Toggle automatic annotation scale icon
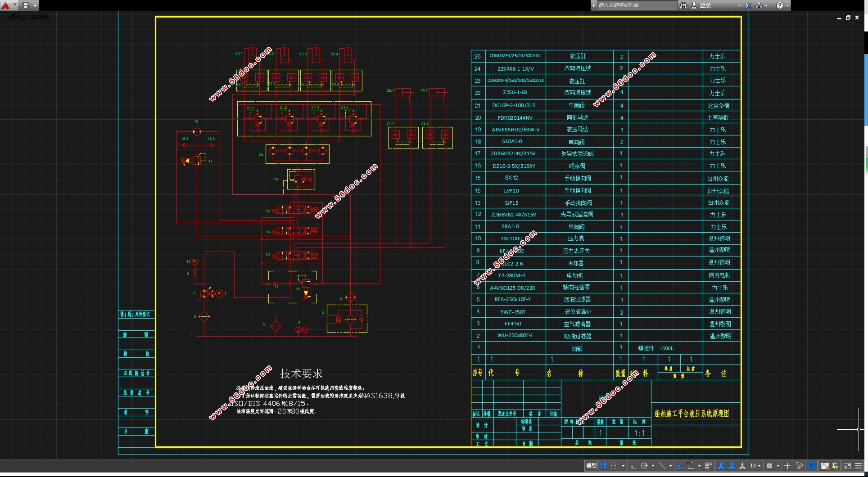868x477 pixels. (732, 466)
